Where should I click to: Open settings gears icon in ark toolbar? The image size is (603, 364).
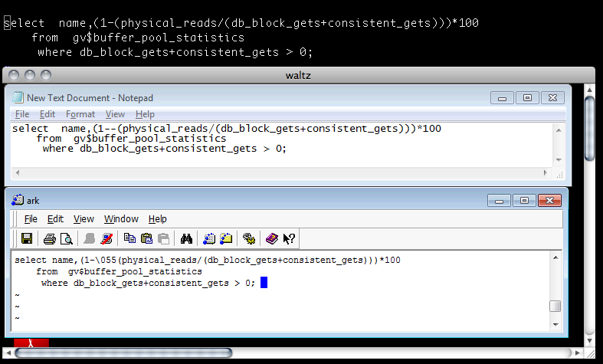(249, 238)
